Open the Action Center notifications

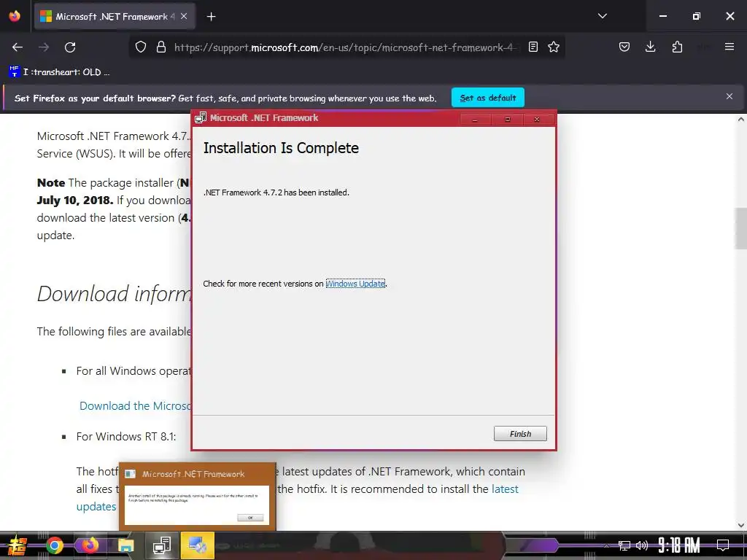point(723,545)
